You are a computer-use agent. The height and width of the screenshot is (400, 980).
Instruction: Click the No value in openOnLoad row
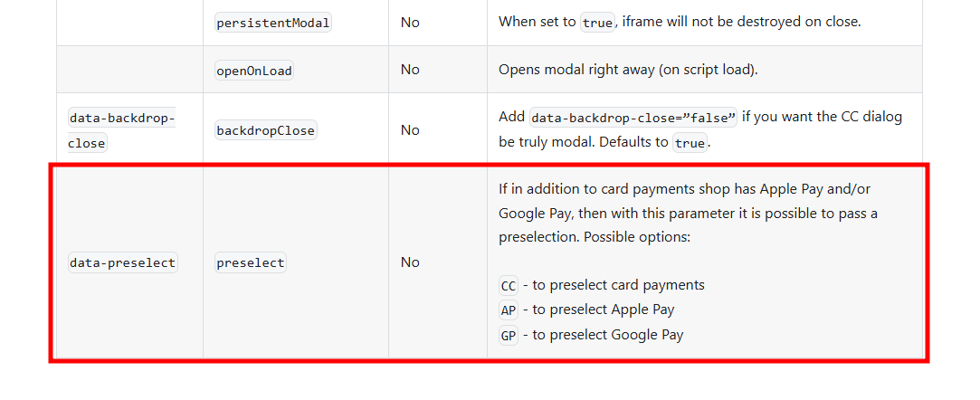tap(410, 70)
